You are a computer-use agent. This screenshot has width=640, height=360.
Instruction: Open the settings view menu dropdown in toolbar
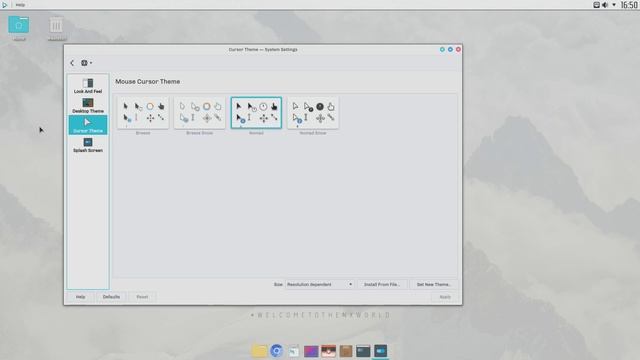pos(86,63)
